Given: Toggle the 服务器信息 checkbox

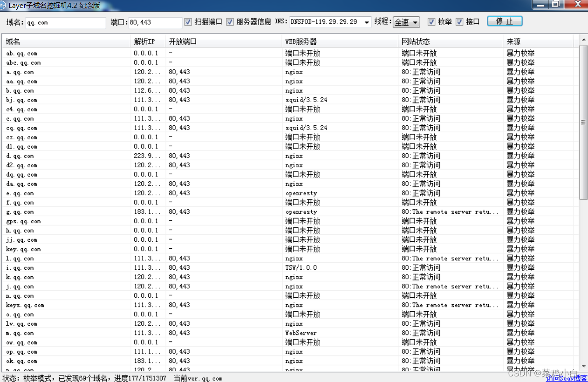Looking at the screenshot, I should [x=230, y=22].
